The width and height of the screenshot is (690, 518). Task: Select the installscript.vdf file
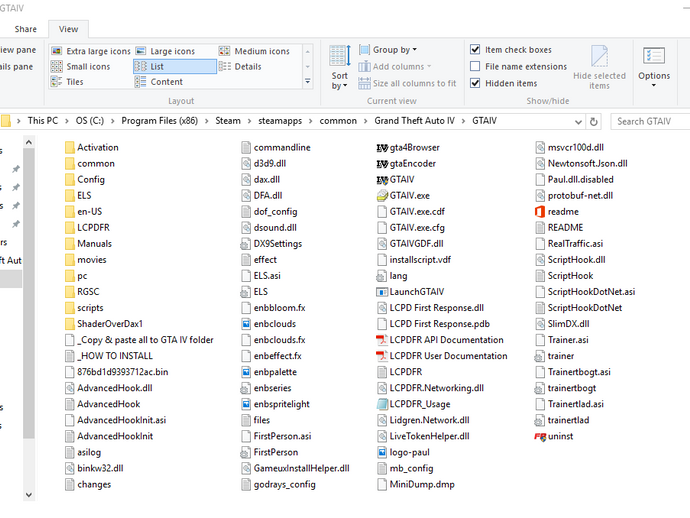(x=415, y=260)
